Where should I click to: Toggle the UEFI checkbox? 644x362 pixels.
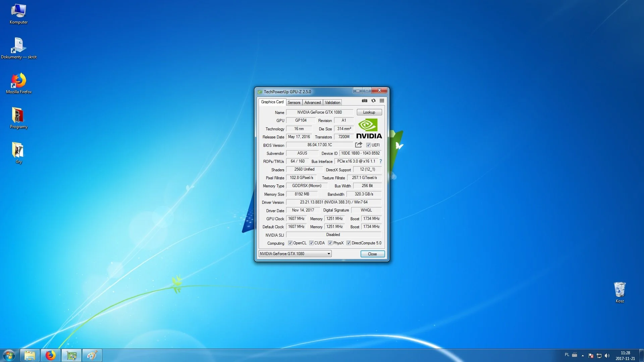point(368,145)
